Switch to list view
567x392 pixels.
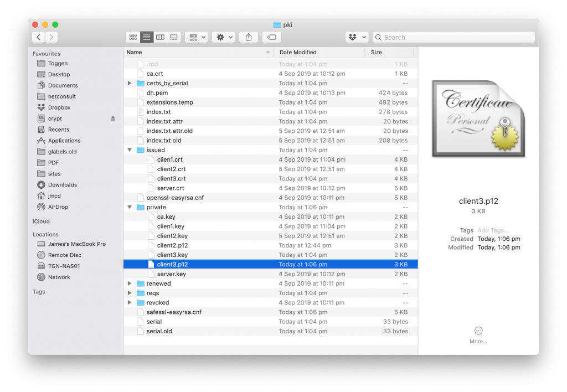pyautogui.click(x=146, y=37)
